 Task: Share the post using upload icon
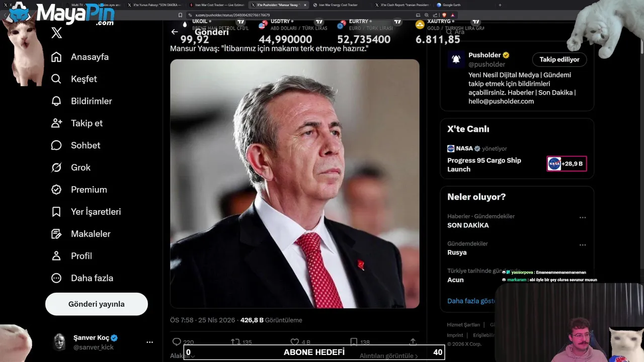[x=413, y=342]
